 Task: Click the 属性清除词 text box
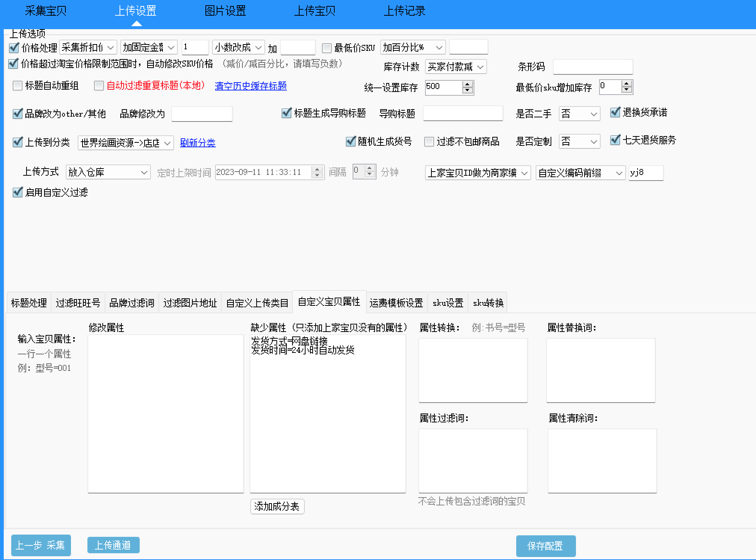(x=602, y=461)
